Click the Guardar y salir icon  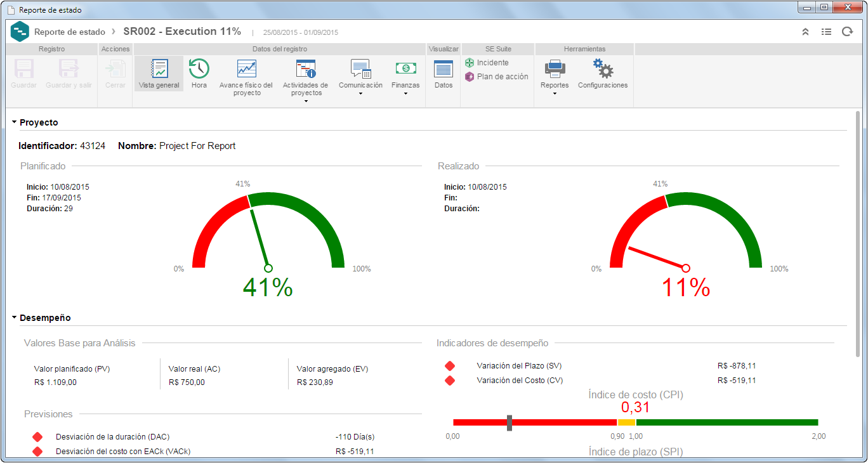click(69, 68)
